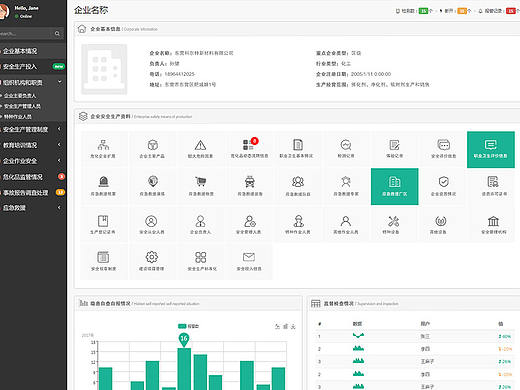Viewport: 520px width, 390px height.
Task: Expand the 应急救援 sidebar section
Action: click(x=33, y=208)
